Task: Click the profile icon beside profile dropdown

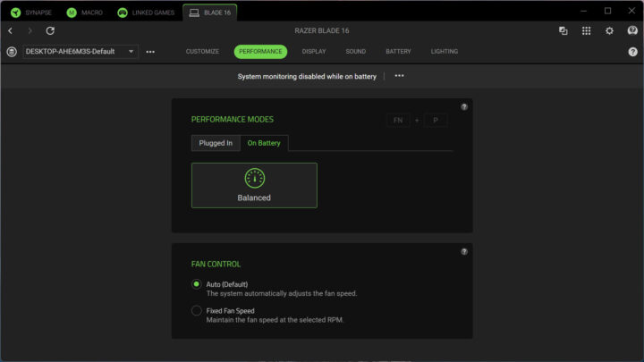Action: pyautogui.click(x=11, y=52)
